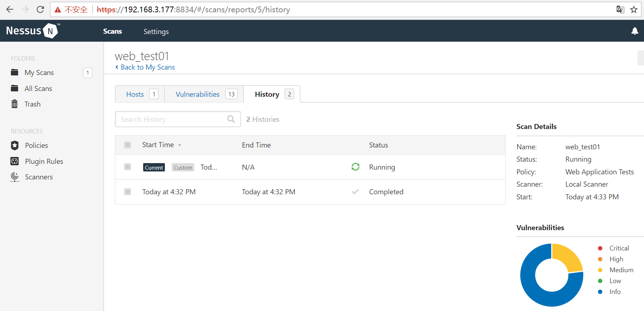Click the Local Scanner value

pos(587,184)
